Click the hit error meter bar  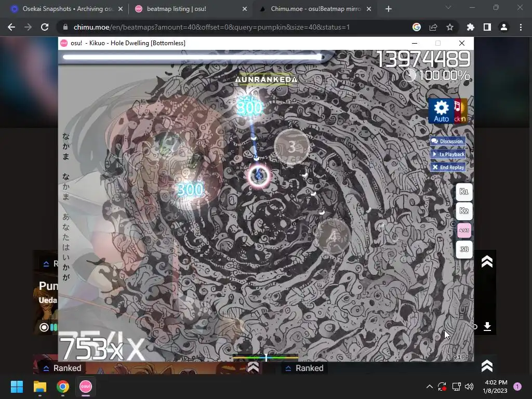click(265, 357)
